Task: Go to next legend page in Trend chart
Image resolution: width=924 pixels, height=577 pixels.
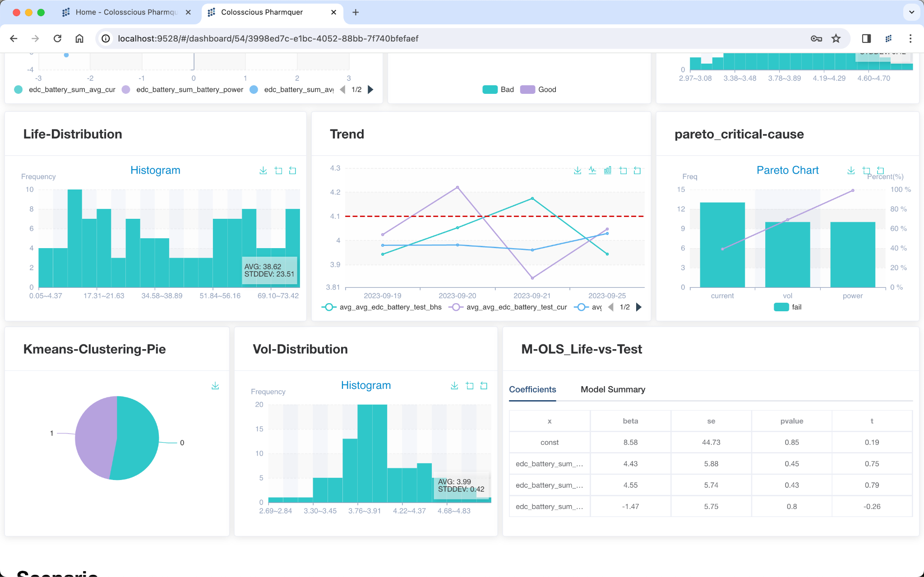Action: pyautogui.click(x=638, y=307)
